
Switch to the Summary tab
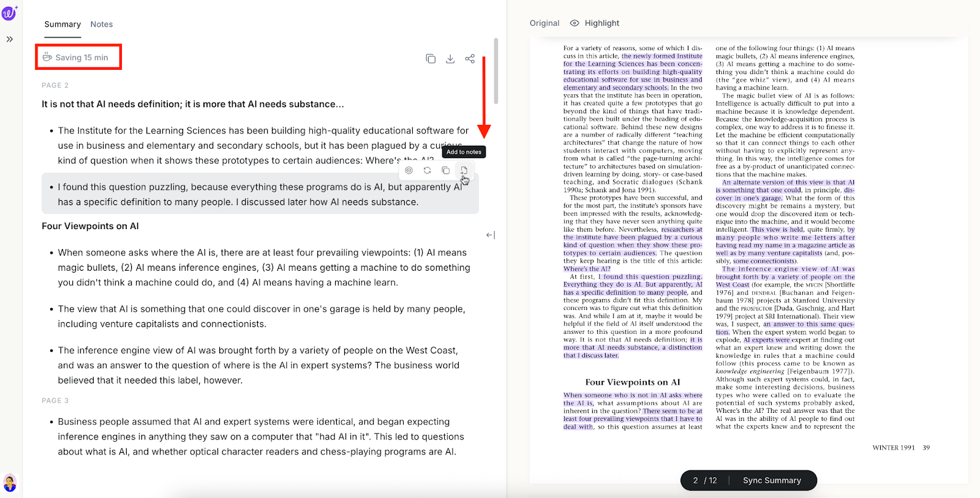click(62, 25)
